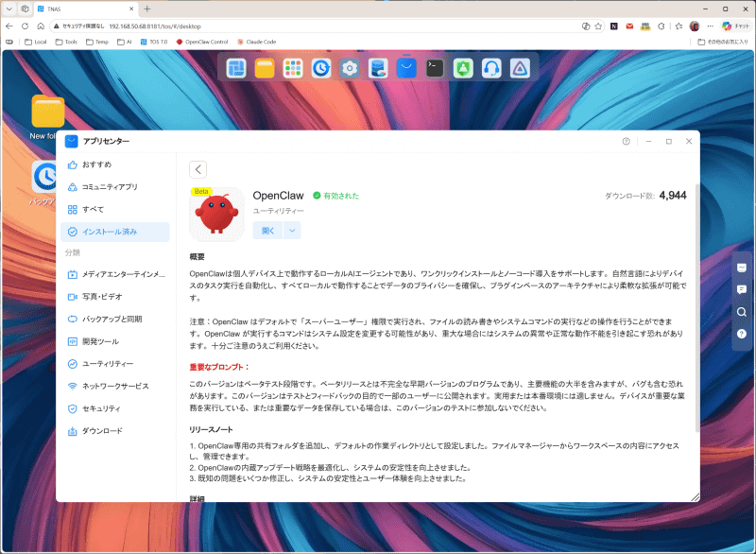Open the chat message icon on right sidebar
The height and width of the screenshot is (554, 756).
pos(742,289)
